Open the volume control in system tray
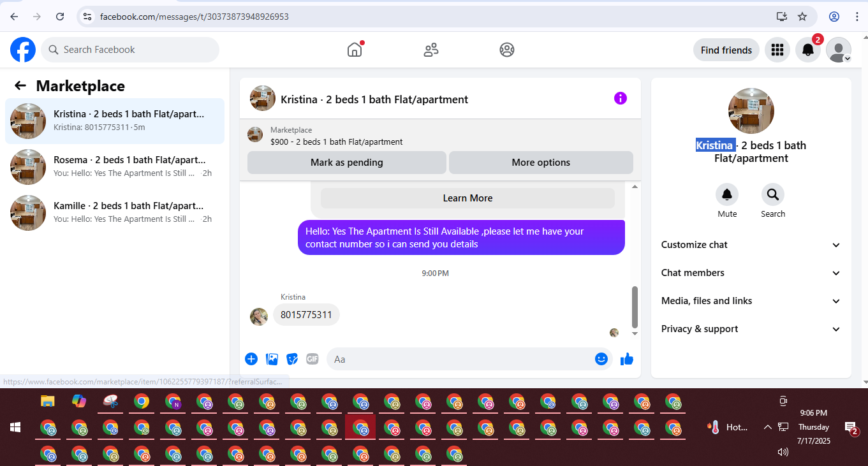Screen dimensions: 868x466 [x=783, y=452]
